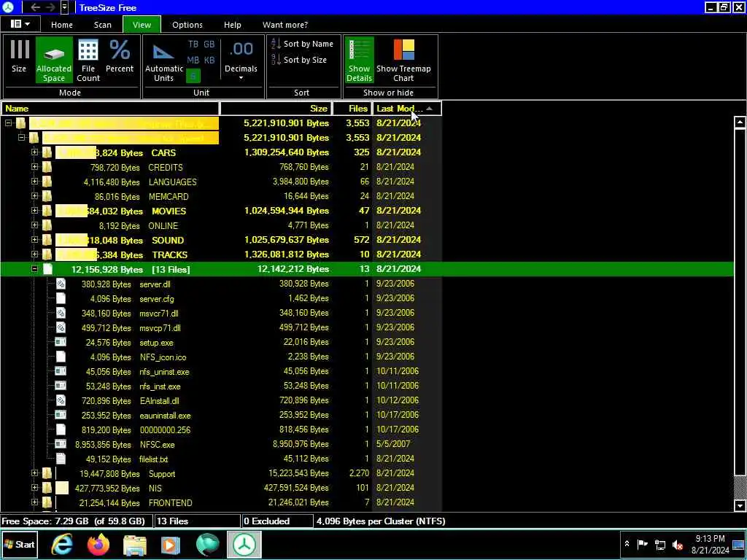
Task: Select the msvcr71.dll file icon
Action: (x=61, y=313)
